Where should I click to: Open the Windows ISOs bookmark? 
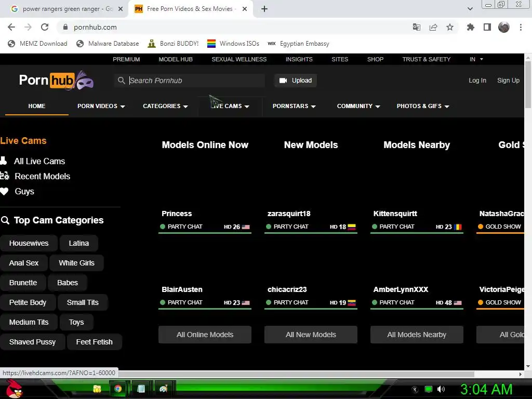[233, 44]
